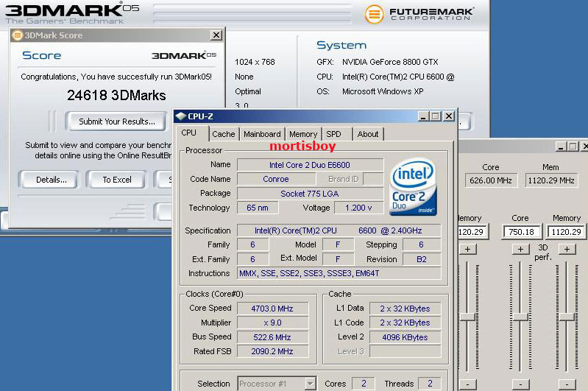
Task: Click minus under the left Memory slider
Action: pos(467,384)
